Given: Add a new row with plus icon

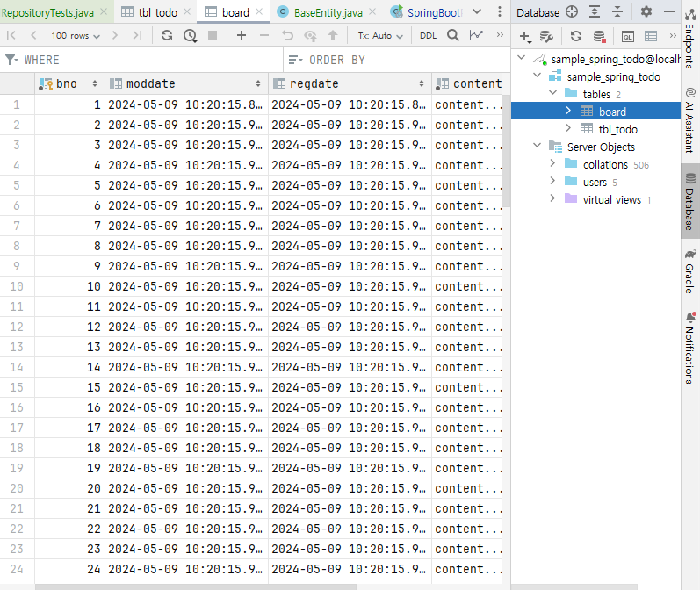Looking at the screenshot, I should pos(242,35).
